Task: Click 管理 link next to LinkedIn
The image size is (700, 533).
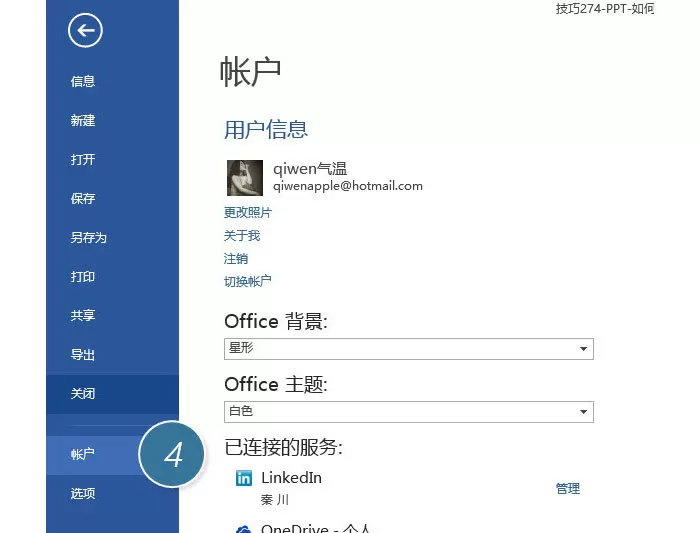Action: (568, 489)
